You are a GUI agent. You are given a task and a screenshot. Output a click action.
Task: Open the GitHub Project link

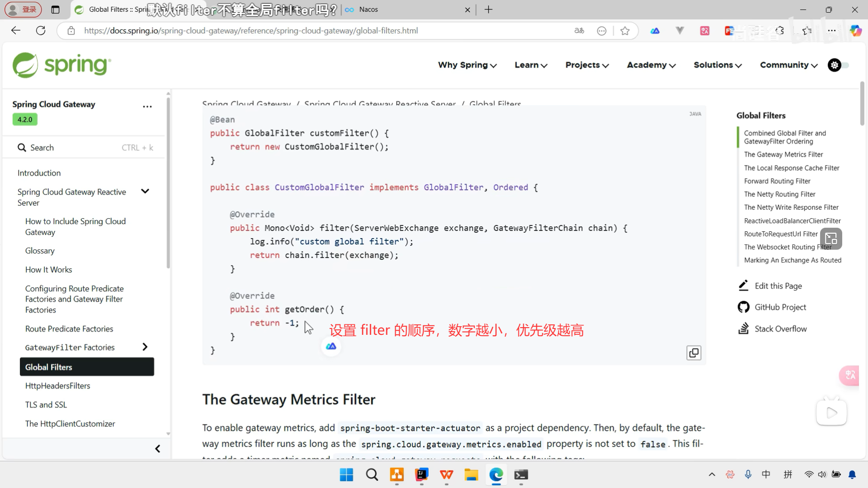[x=780, y=307]
